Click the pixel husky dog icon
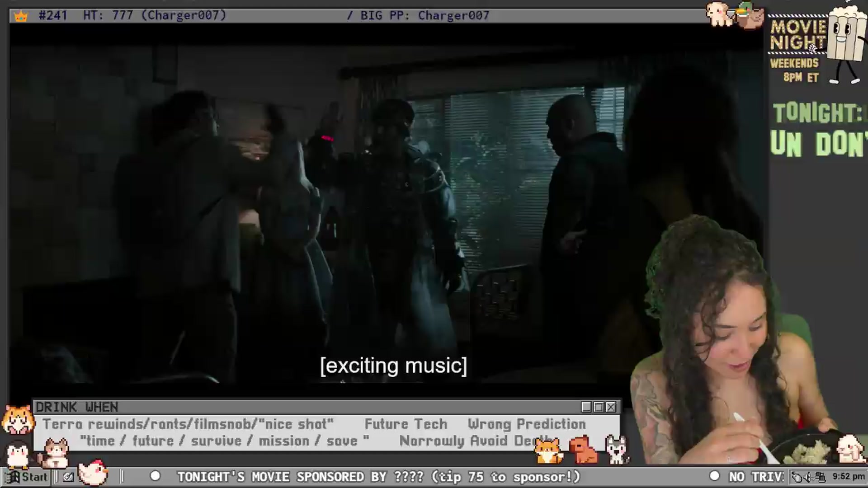Image resolution: width=868 pixels, height=488 pixels. click(x=617, y=449)
